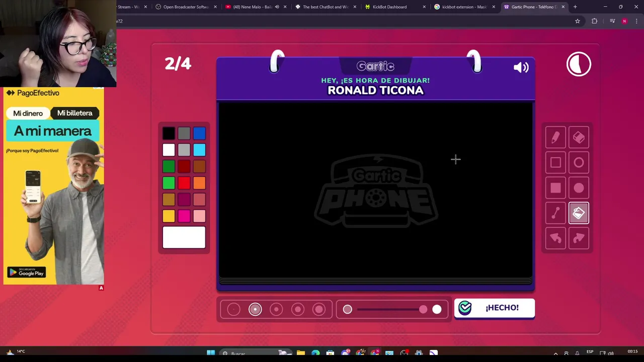Click the ad info icon below the banner

(x=101, y=288)
